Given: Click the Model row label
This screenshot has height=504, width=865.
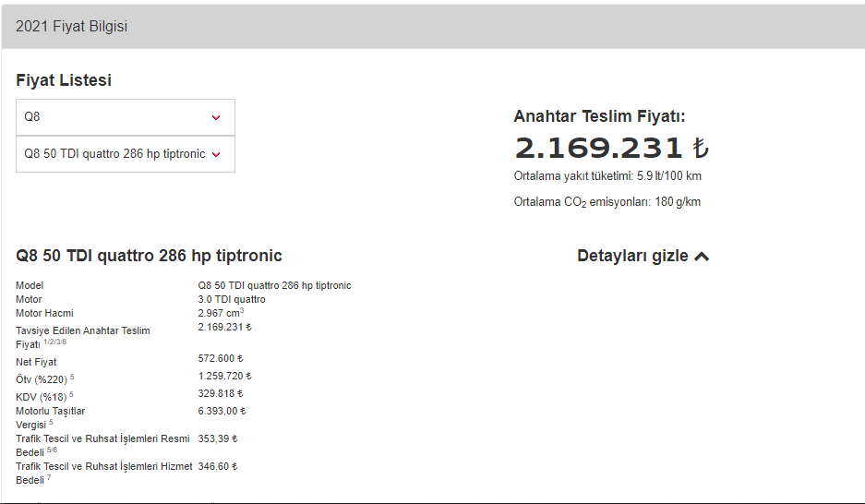Looking at the screenshot, I should point(30,285).
